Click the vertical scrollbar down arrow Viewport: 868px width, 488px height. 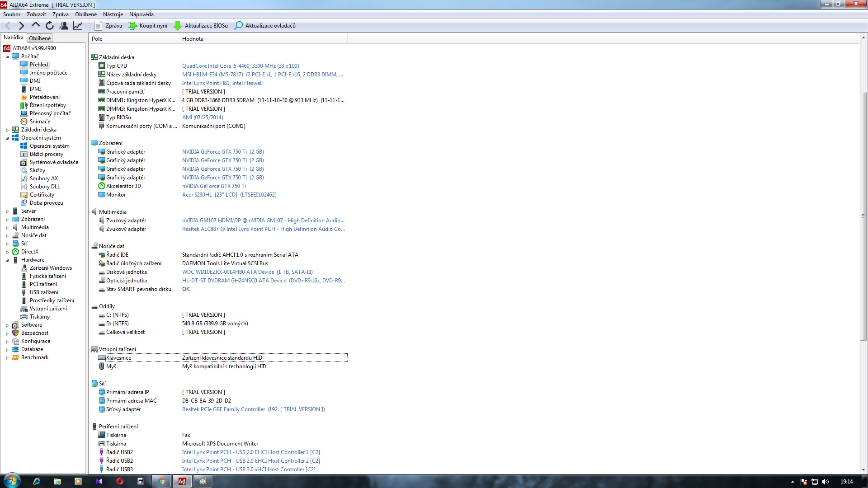(x=863, y=470)
